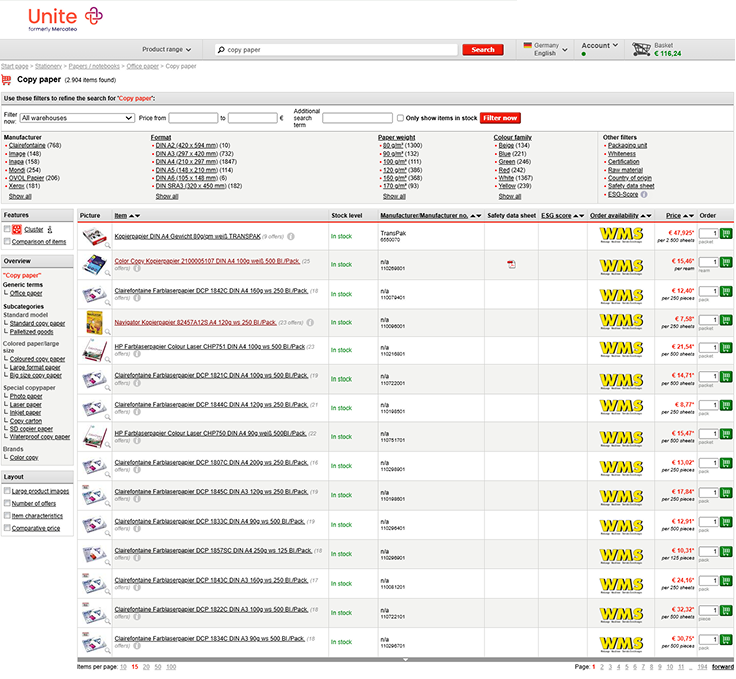Open Photo paper subcategory

pos(26,397)
